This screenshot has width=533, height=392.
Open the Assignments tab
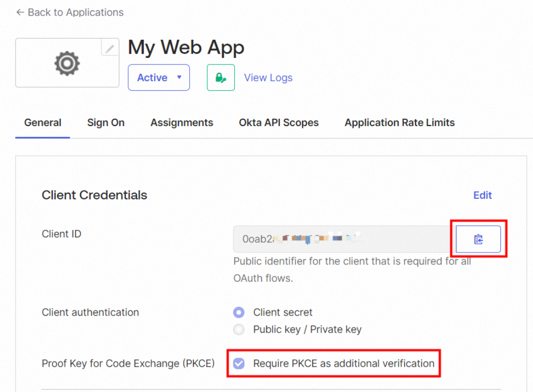[x=182, y=122]
